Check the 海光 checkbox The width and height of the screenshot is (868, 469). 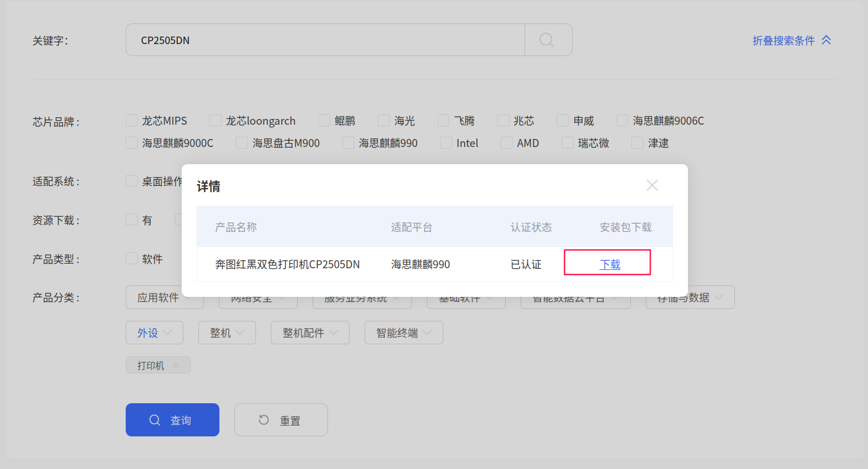click(383, 120)
